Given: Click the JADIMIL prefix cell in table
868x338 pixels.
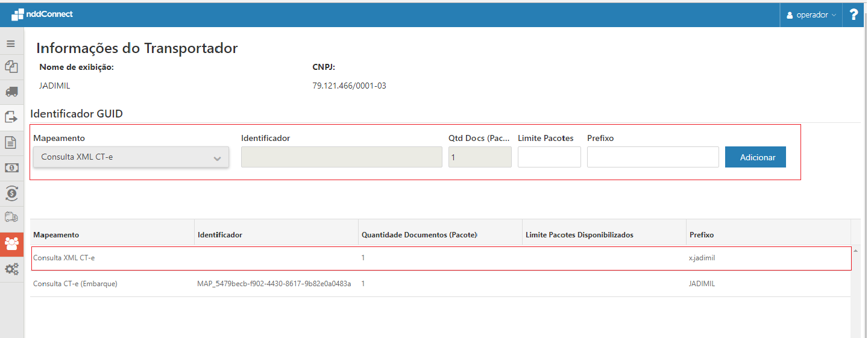Looking at the screenshot, I should click(702, 283).
